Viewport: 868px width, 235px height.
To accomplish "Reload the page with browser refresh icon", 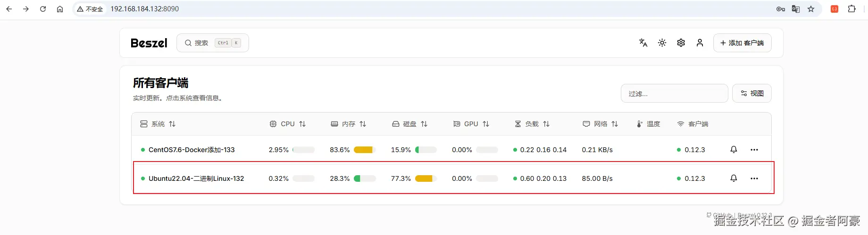I will pyautogui.click(x=43, y=9).
